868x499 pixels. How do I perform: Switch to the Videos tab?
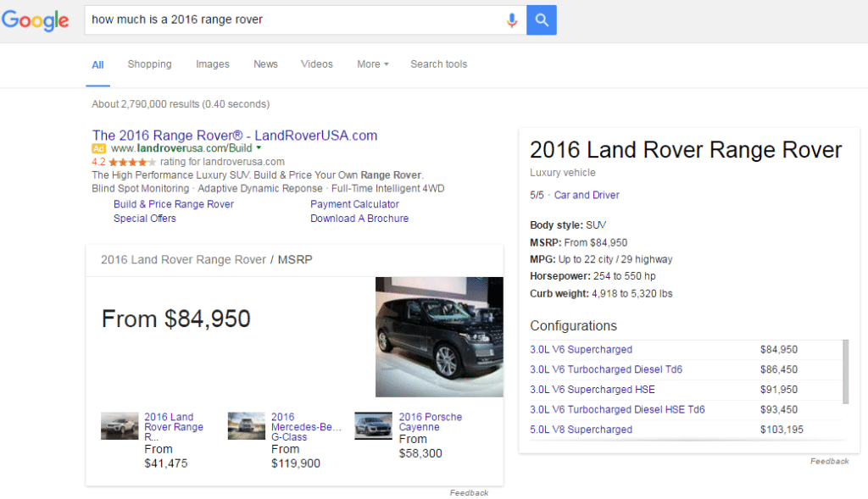317,64
